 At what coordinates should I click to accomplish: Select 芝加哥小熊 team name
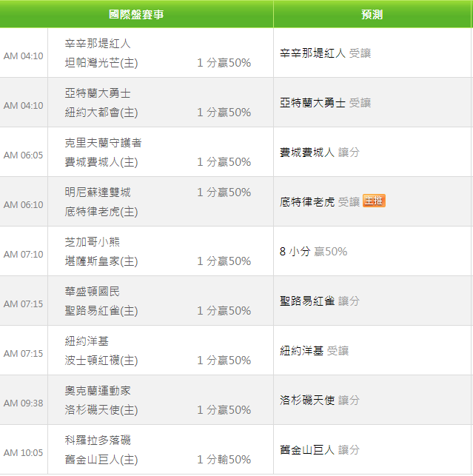[x=92, y=242]
